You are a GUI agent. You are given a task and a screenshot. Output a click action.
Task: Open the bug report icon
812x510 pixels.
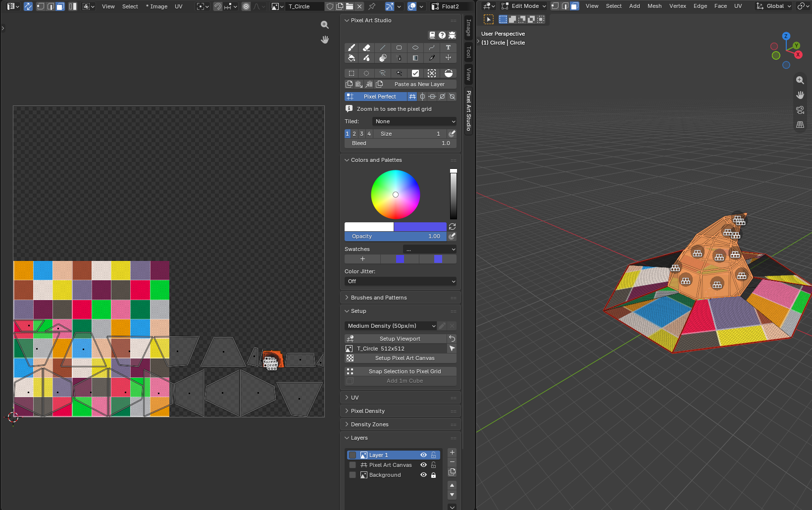452,35
